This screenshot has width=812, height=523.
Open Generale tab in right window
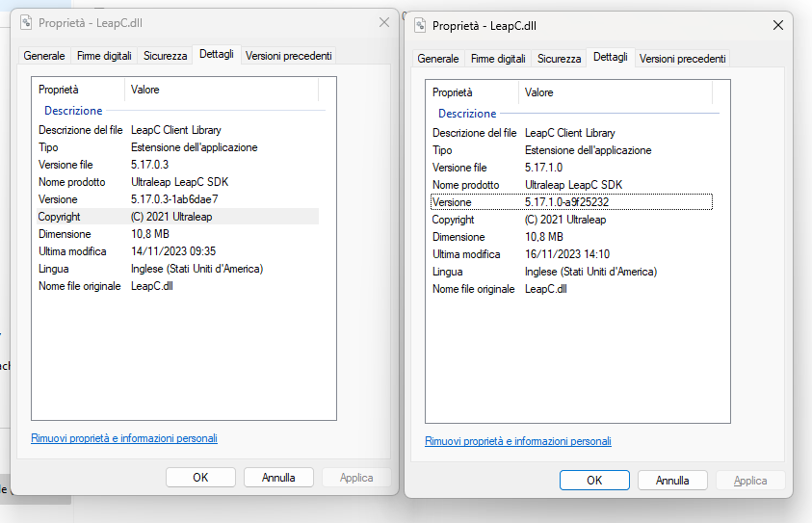438,59
